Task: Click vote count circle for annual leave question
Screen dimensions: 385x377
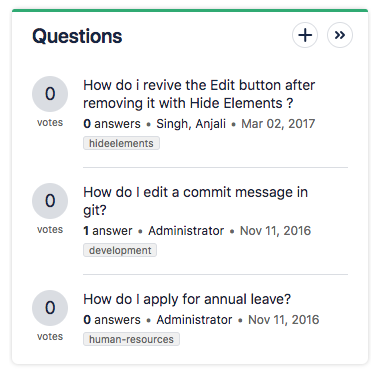Action: 50,308
